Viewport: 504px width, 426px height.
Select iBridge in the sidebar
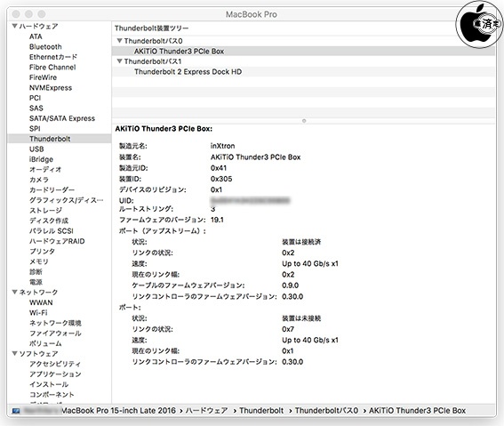click(41, 159)
